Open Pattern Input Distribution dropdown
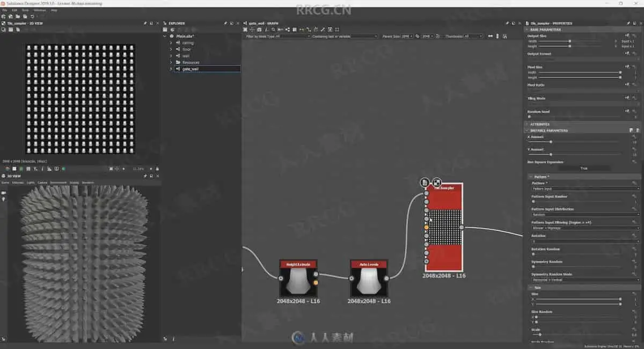This screenshot has height=349, width=644. click(586, 215)
